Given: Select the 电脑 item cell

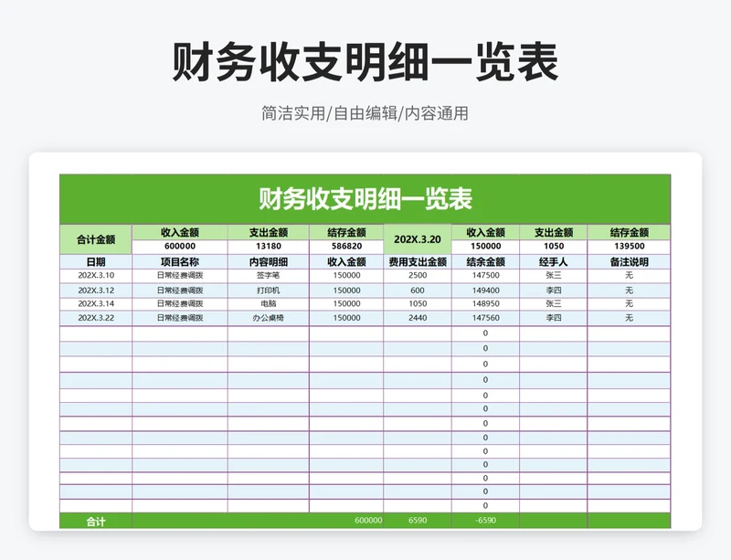Looking at the screenshot, I should 269,303.
